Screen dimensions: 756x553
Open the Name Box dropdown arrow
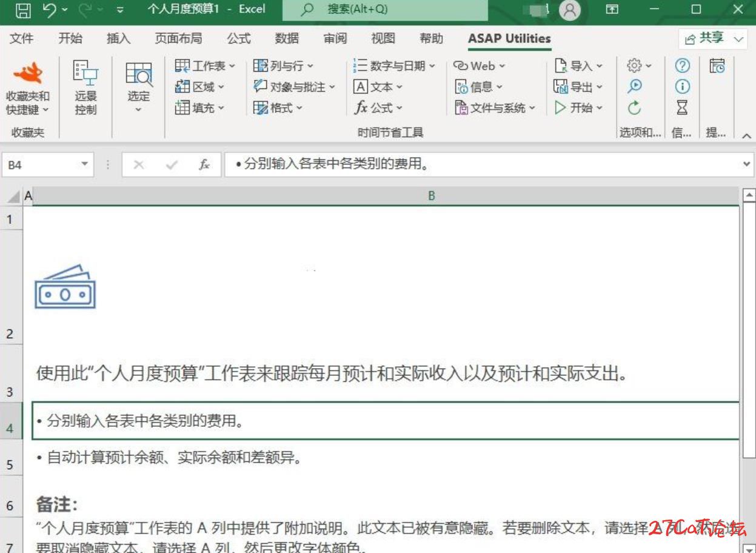tap(85, 164)
